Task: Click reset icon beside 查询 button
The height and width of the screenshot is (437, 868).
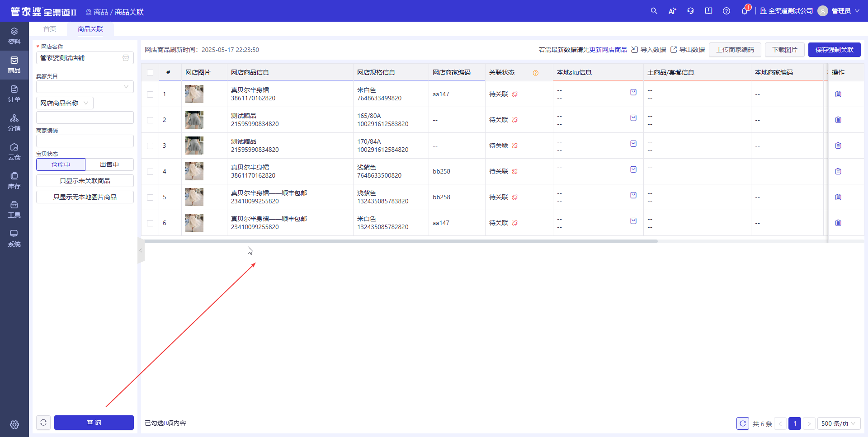Action: pos(43,423)
